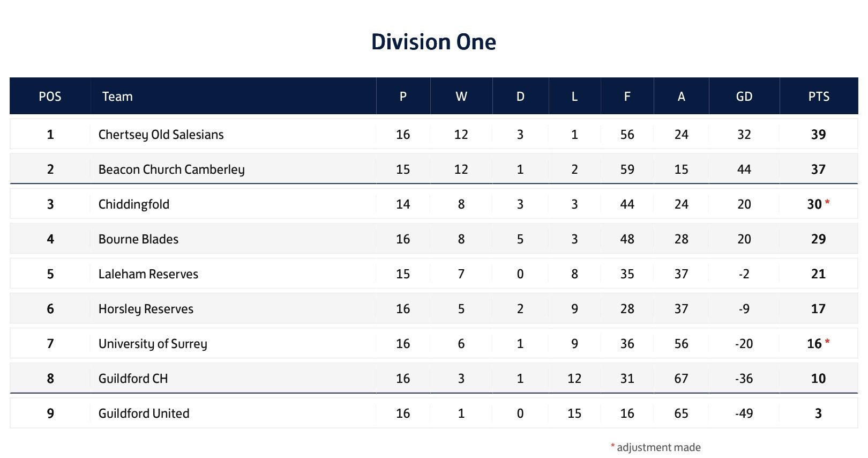Select Guildford United in the last row
Viewport: 868px width, 458px height.
[x=144, y=413]
